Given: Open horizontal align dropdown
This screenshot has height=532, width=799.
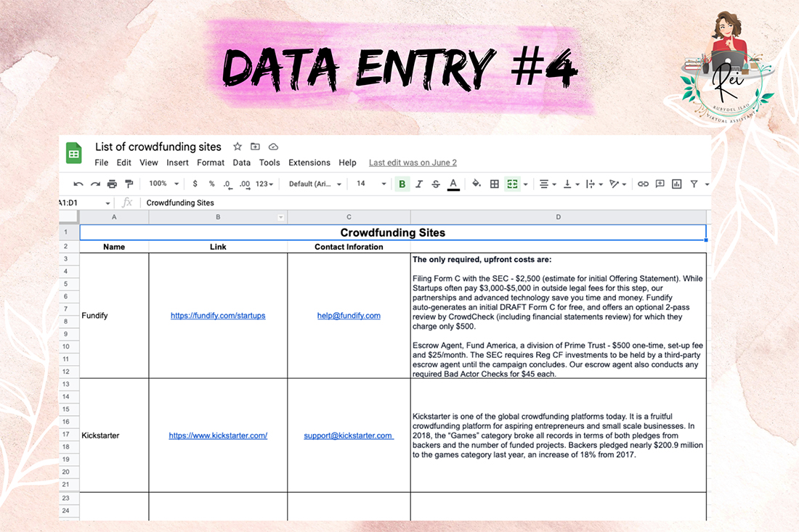Looking at the screenshot, I should point(547,184).
